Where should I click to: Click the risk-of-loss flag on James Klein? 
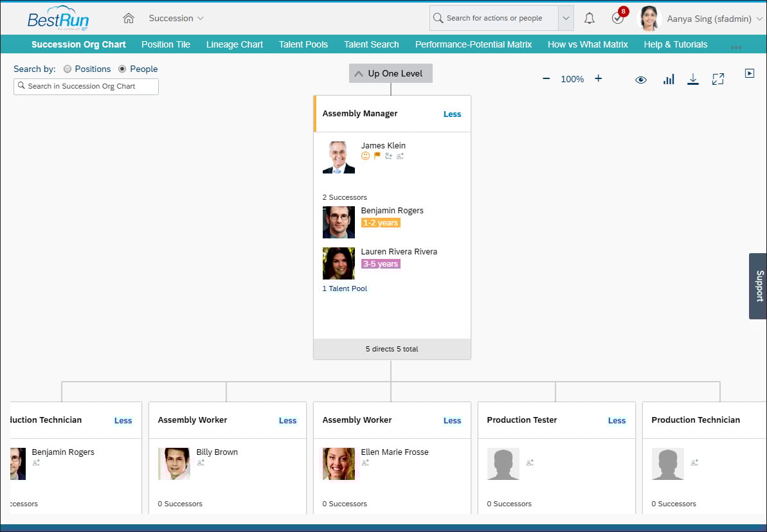click(377, 155)
